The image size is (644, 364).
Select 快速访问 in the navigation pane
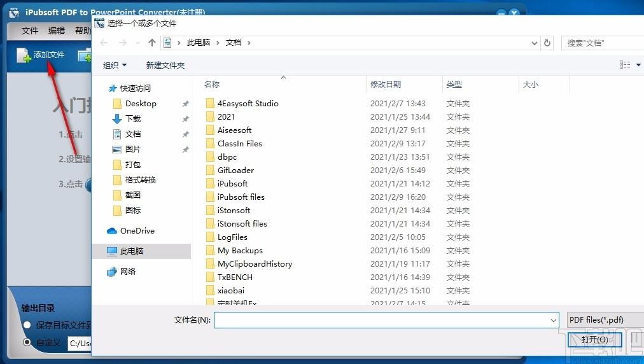(135, 88)
